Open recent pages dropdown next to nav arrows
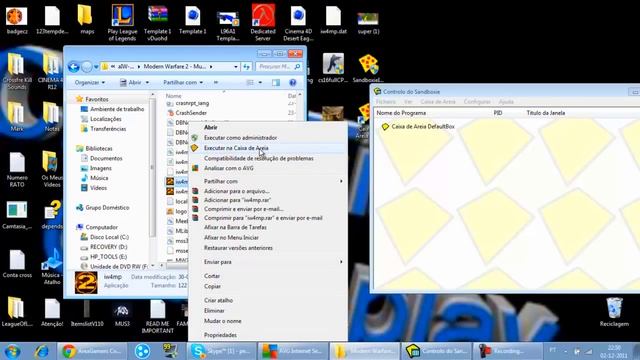Image resolution: width=640 pixels, height=360 pixels. (96, 67)
